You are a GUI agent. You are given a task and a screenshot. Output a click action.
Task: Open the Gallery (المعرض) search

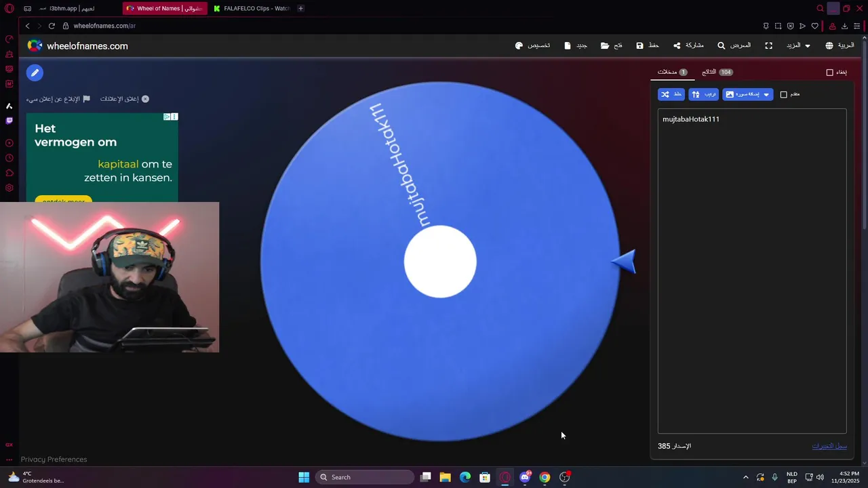734,45
